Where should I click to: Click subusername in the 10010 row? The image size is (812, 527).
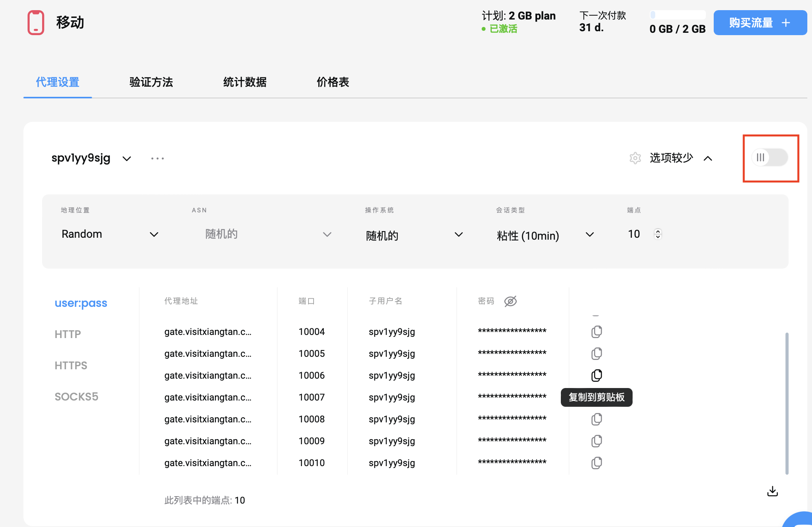coord(392,463)
